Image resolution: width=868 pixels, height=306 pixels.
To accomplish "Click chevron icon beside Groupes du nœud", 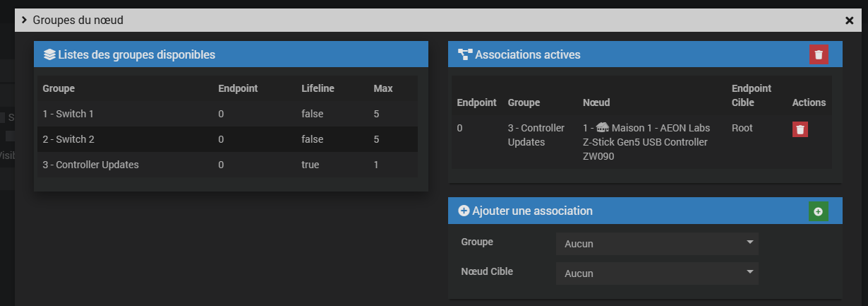I will (x=24, y=20).
